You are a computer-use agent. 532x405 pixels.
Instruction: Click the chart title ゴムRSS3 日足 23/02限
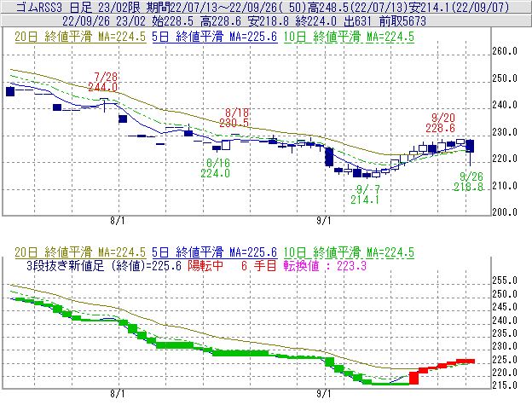click(79, 7)
